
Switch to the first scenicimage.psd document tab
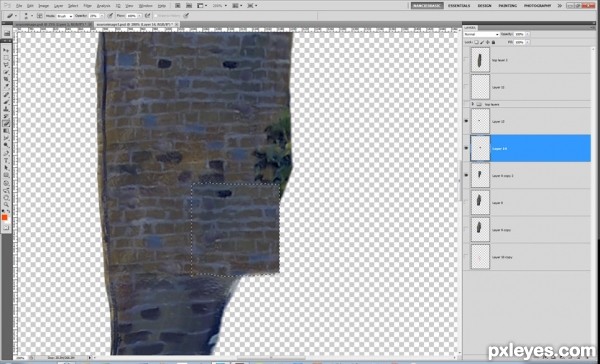point(53,24)
